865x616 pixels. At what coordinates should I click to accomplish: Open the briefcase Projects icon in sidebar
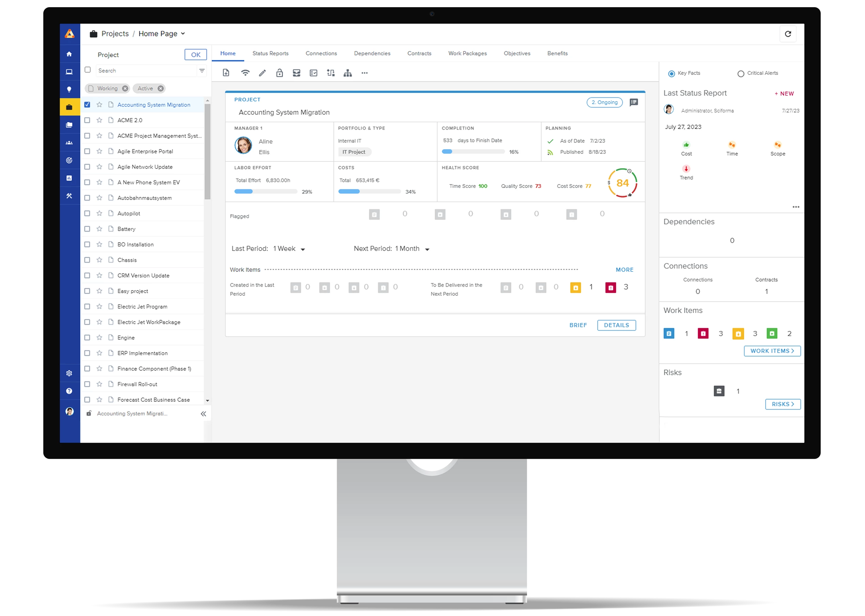[69, 107]
